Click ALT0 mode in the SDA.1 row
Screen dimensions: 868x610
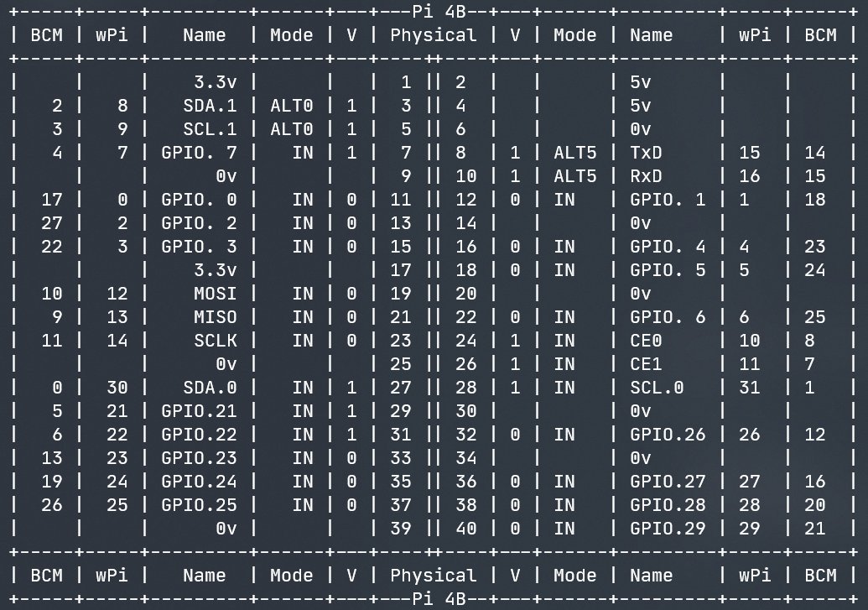pyautogui.click(x=291, y=106)
